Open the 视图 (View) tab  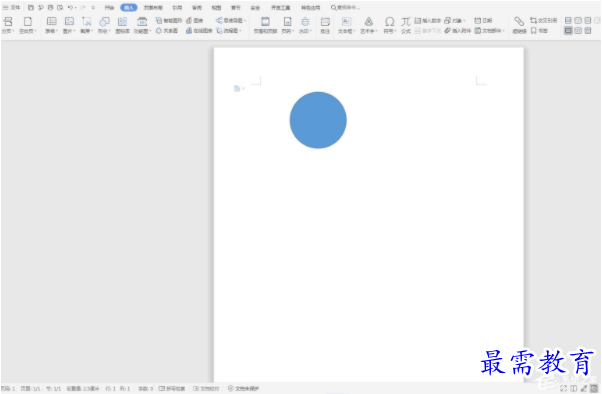pos(217,7)
